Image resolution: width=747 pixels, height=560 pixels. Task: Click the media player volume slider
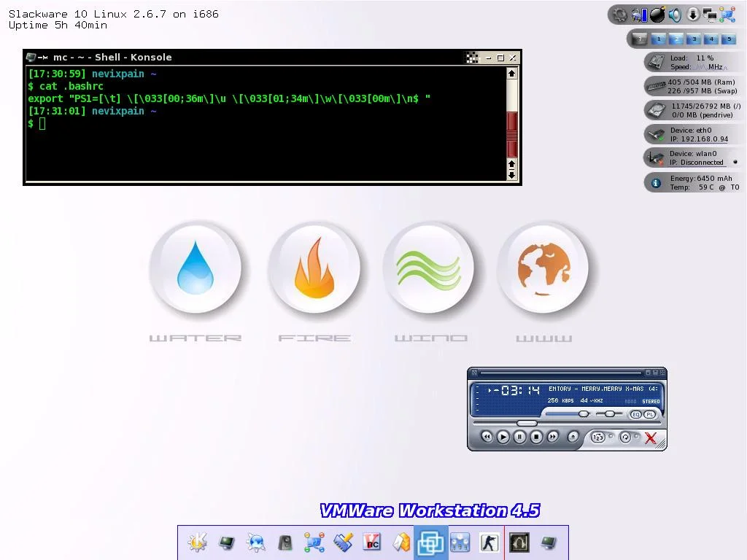[567, 414]
